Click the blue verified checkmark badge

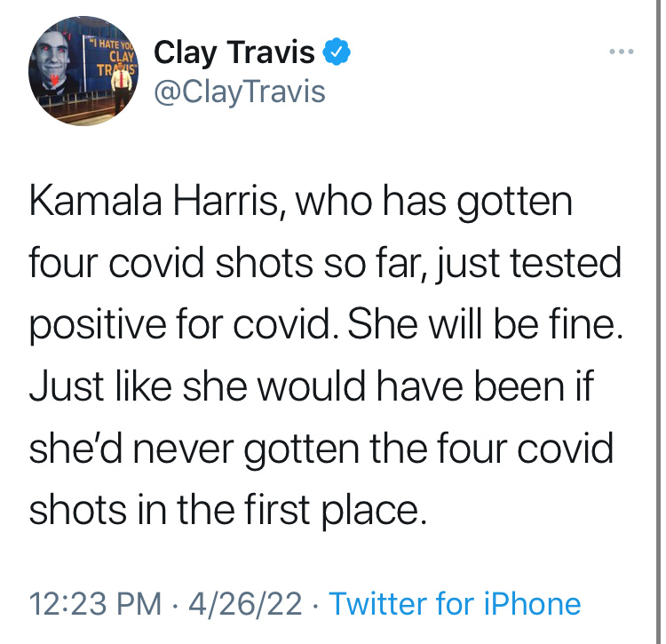[337, 54]
